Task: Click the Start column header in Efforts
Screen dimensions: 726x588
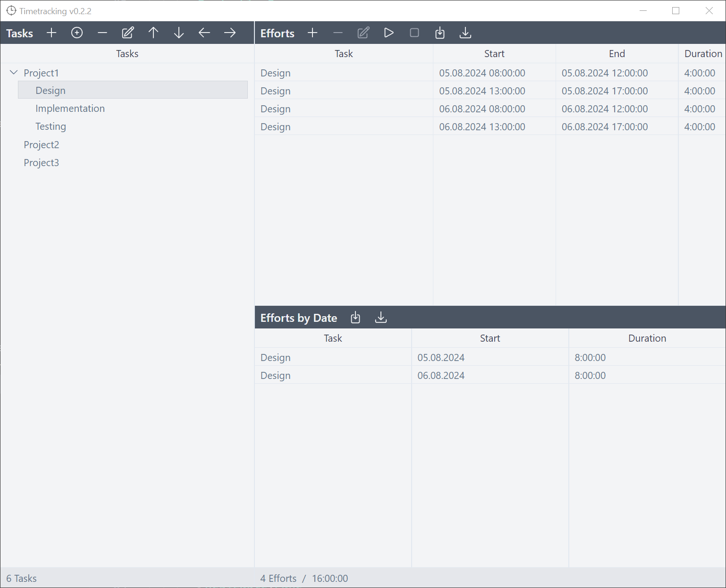Action: (494, 54)
